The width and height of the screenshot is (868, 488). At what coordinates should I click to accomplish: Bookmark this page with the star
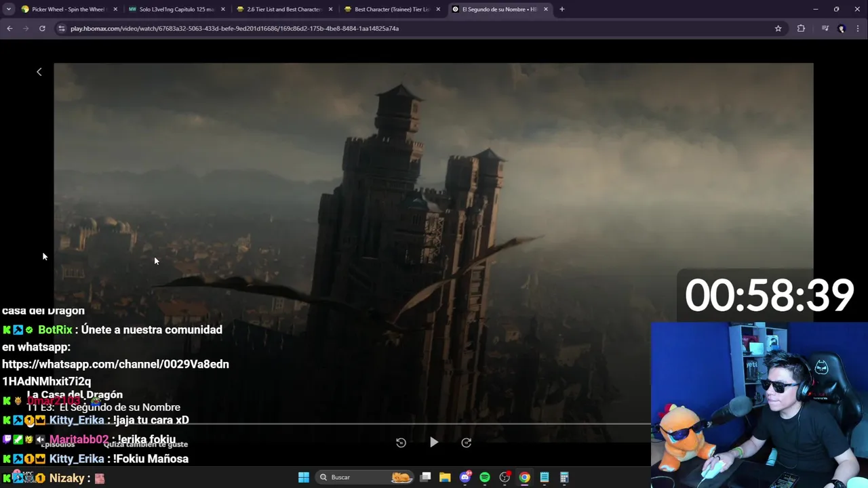click(x=778, y=28)
